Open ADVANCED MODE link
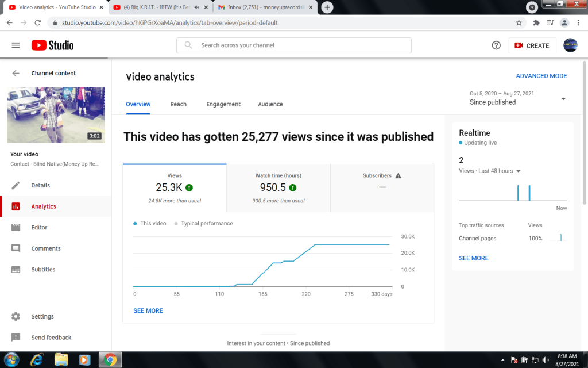The image size is (588, 368). (x=541, y=76)
